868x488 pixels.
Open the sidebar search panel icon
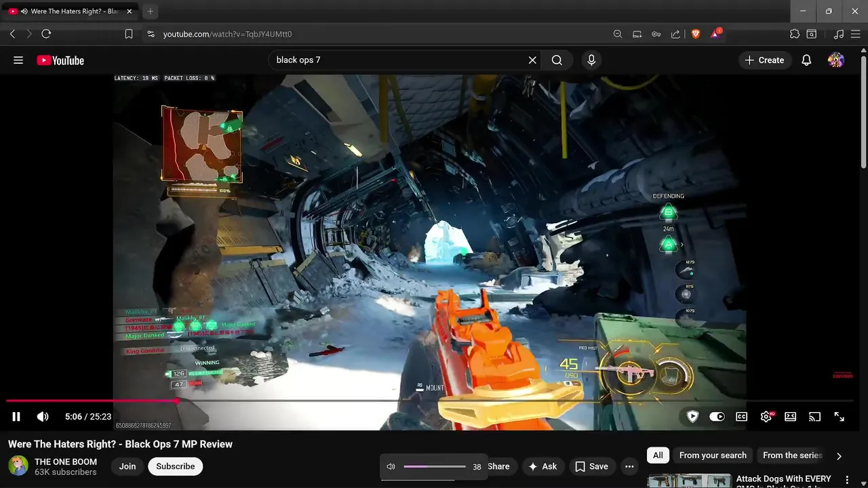coord(812,34)
